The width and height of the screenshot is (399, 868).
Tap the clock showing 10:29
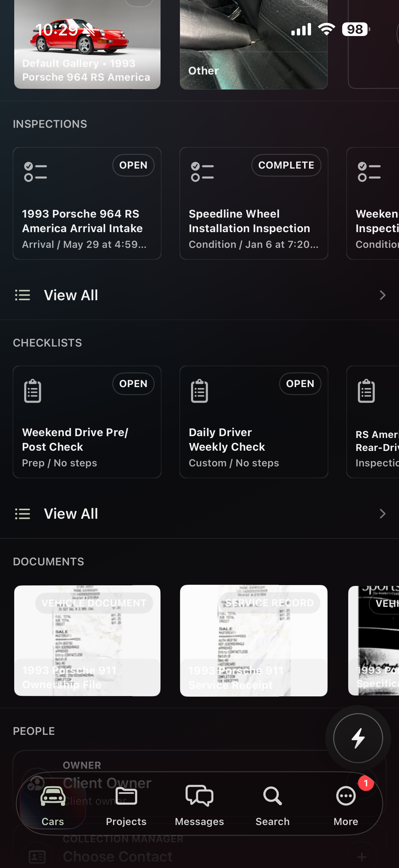tap(57, 30)
